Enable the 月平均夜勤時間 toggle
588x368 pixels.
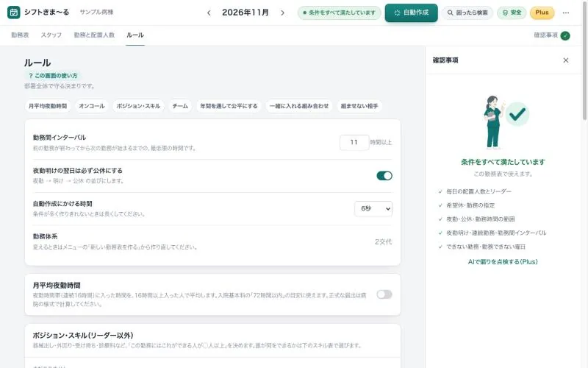(x=384, y=294)
